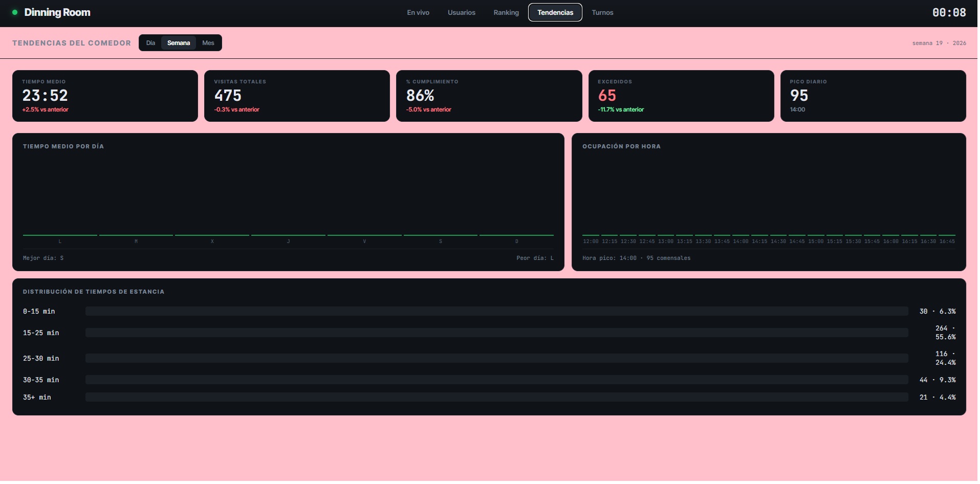This screenshot has width=980, height=484.
Task: Open the Dinning Room home title
Action: [x=57, y=12]
